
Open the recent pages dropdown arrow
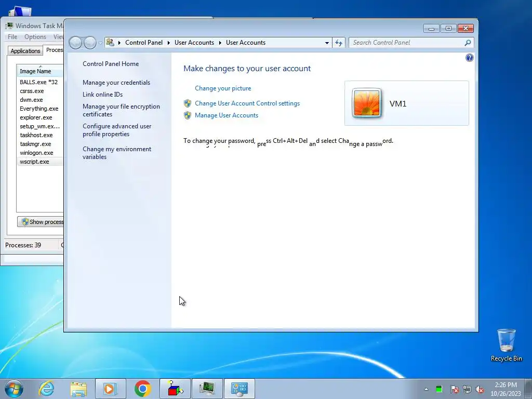click(x=100, y=43)
